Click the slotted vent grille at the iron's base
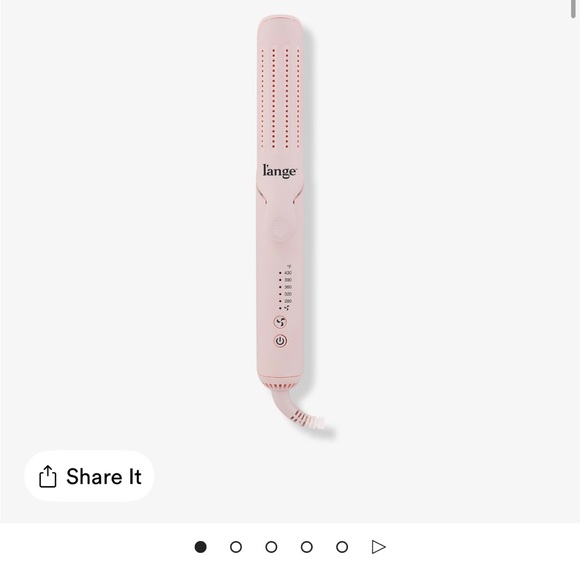 click(x=280, y=386)
